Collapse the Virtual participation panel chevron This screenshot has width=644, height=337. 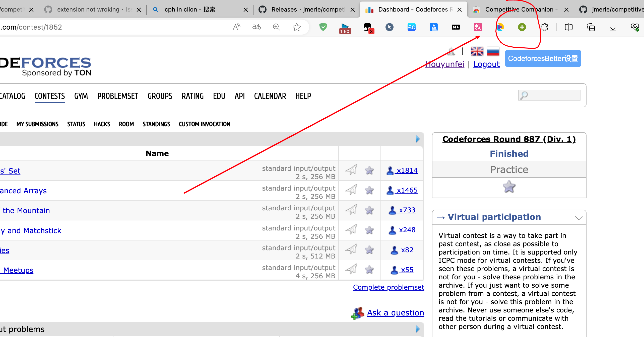coord(578,218)
